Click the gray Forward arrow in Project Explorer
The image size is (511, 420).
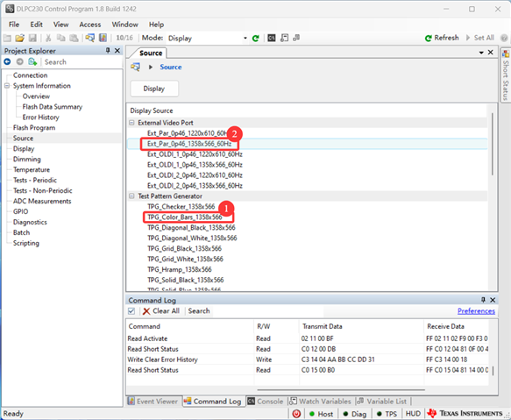tap(20, 61)
